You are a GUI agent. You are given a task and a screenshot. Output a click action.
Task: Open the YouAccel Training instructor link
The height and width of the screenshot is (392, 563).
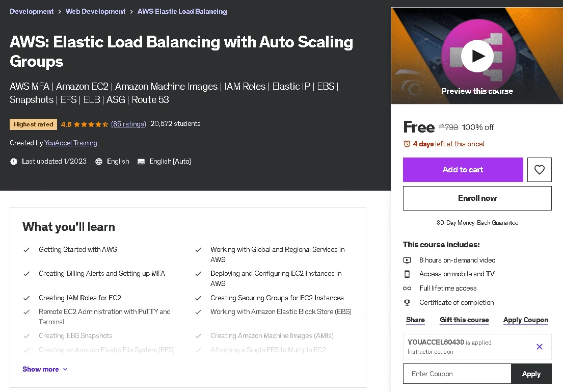[x=71, y=143]
